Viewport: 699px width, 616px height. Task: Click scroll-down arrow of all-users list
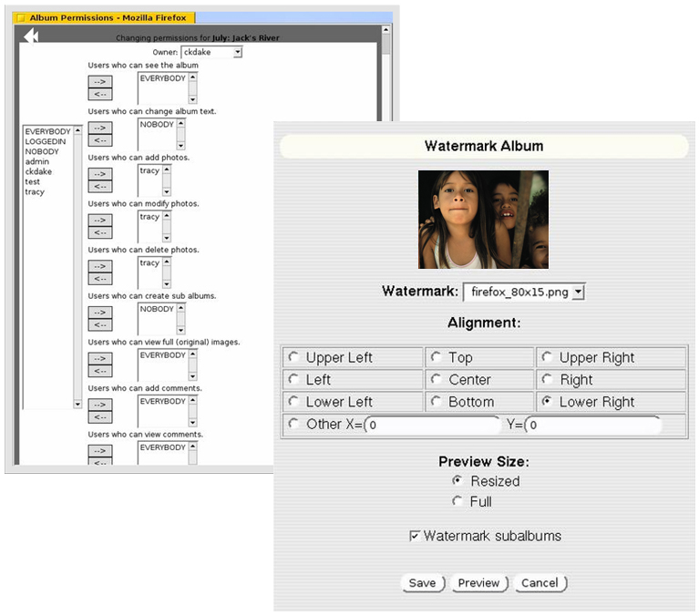tap(77, 405)
